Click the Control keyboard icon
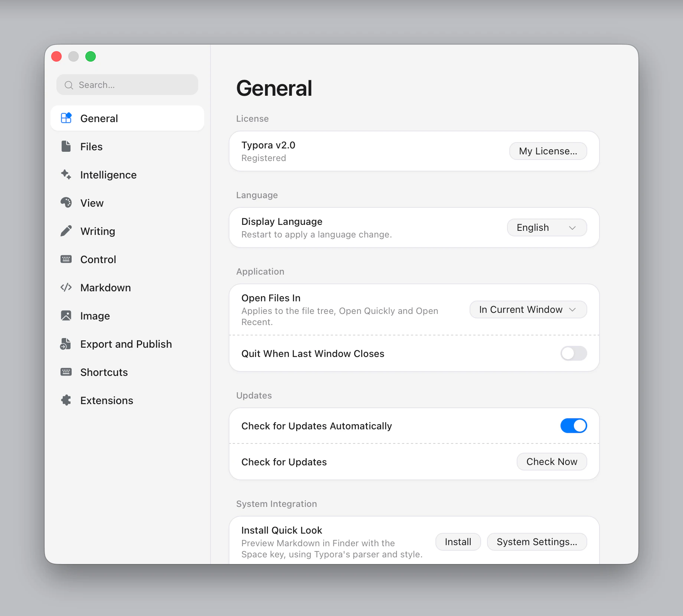The image size is (683, 616). [66, 259]
